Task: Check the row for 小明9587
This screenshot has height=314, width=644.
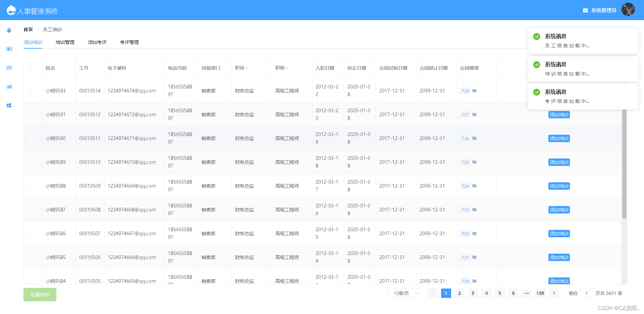Action: [x=30, y=210]
